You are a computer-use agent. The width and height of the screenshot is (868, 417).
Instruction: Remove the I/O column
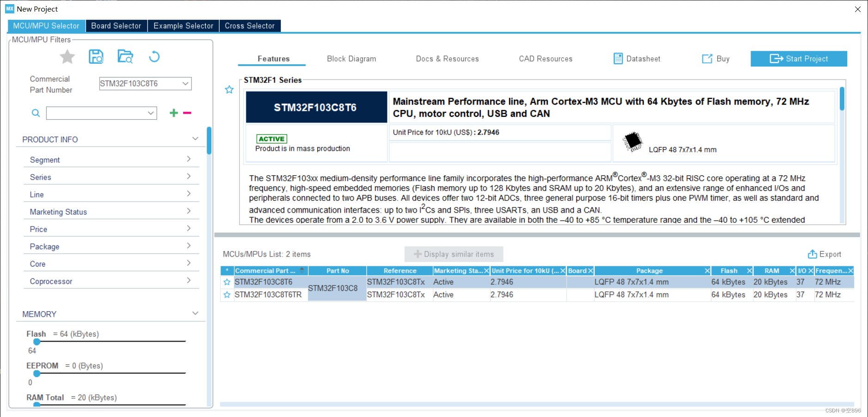[811, 271]
